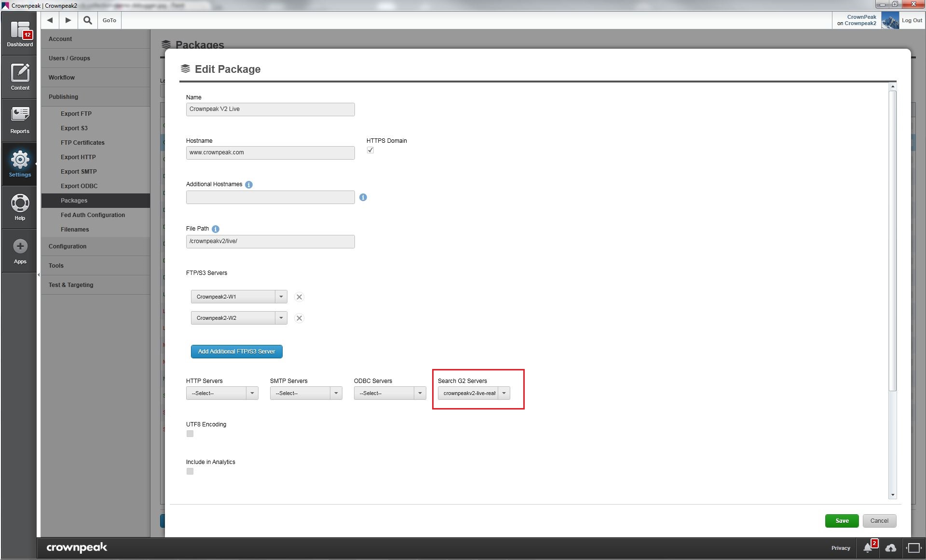The width and height of the screenshot is (926, 560).
Task: Open the Privacy link
Action: pyautogui.click(x=841, y=548)
